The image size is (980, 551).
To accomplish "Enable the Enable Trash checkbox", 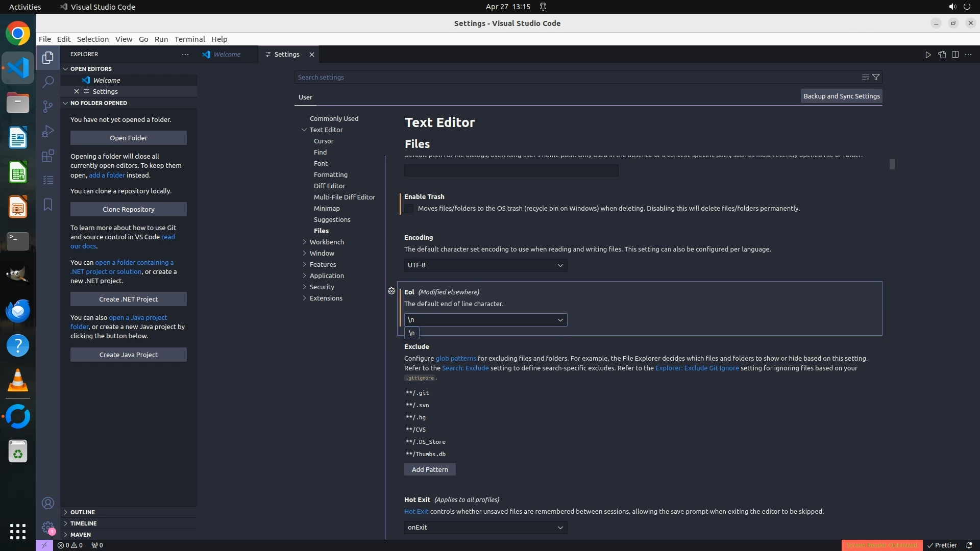I will pyautogui.click(x=409, y=209).
